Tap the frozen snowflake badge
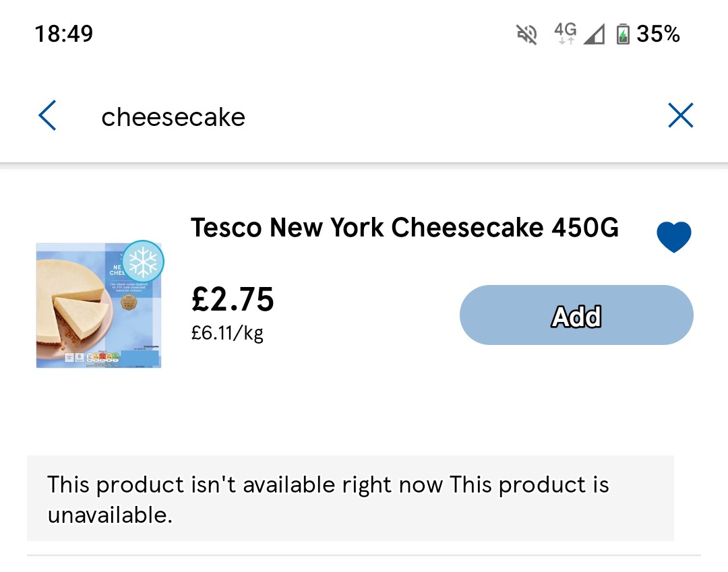 click(x=143, y=261)
